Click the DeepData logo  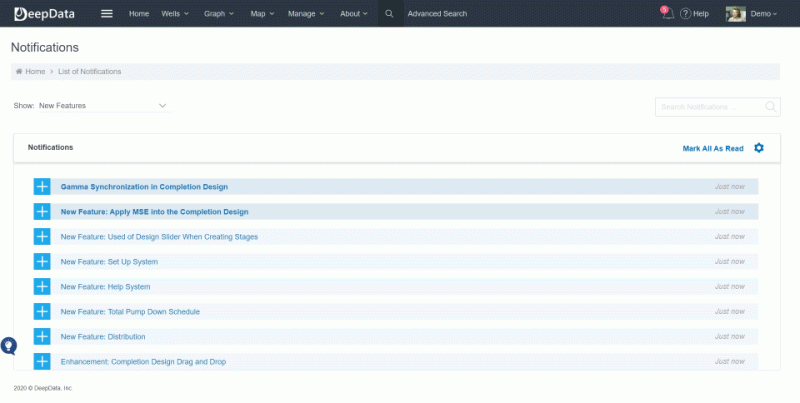click(44, 14)
